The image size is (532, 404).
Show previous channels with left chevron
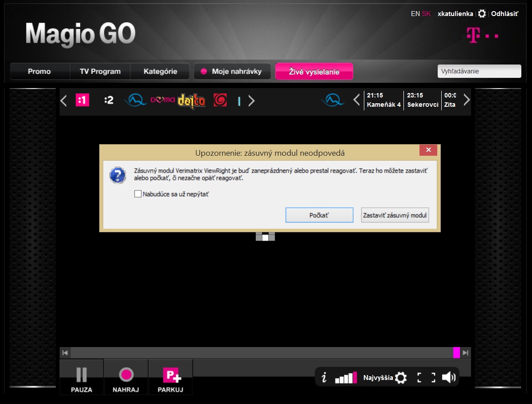[x=64, y=101]
